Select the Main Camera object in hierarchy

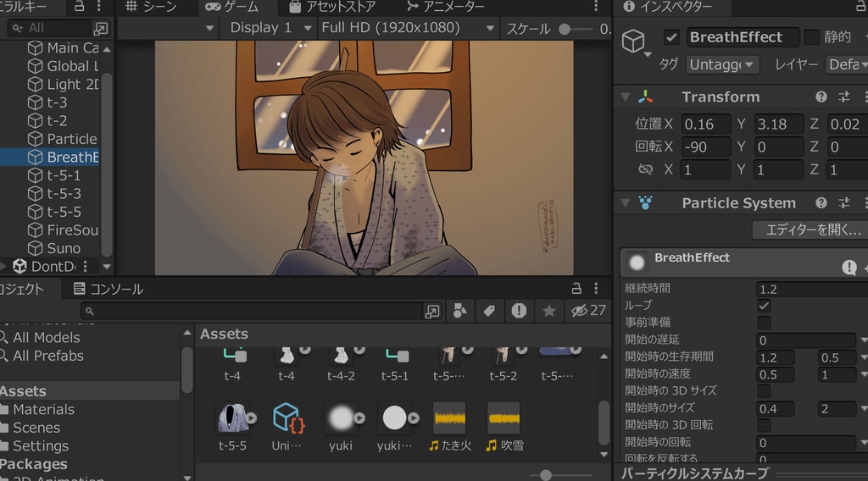(63, 48)
